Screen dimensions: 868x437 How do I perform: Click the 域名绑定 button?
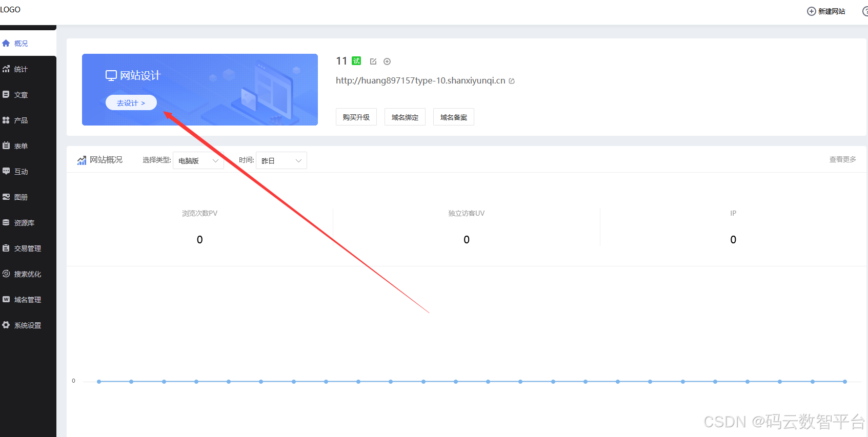click(405, 117)
